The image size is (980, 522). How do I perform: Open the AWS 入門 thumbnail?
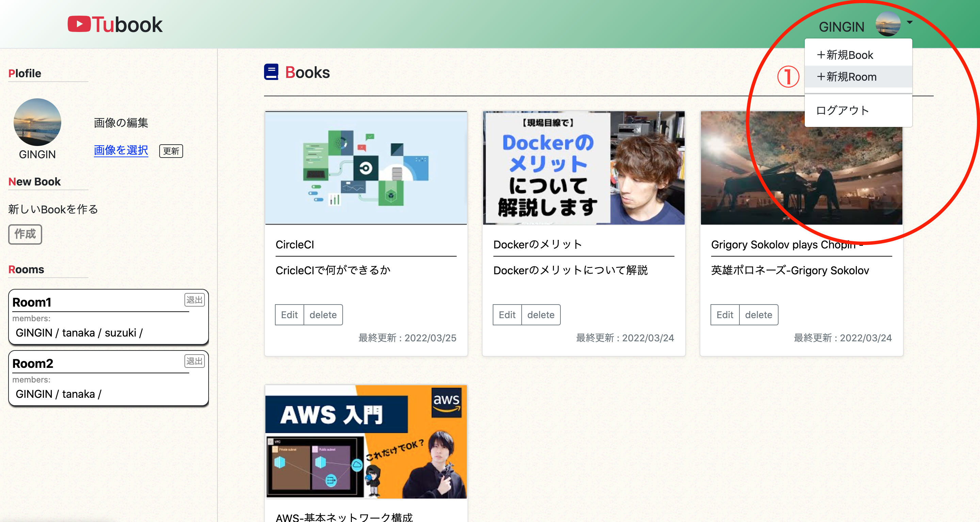[366, 441]
